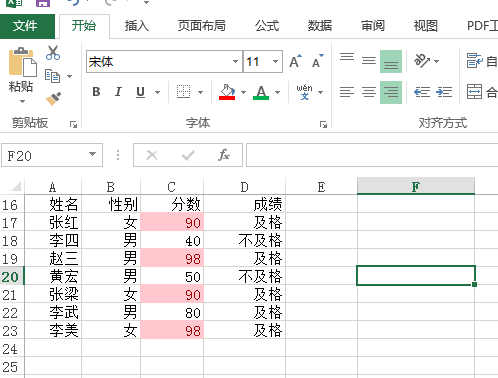Viewport: 498px width, 378px height.
Task: Toggle Bold formatting
Action: point(96,92)
